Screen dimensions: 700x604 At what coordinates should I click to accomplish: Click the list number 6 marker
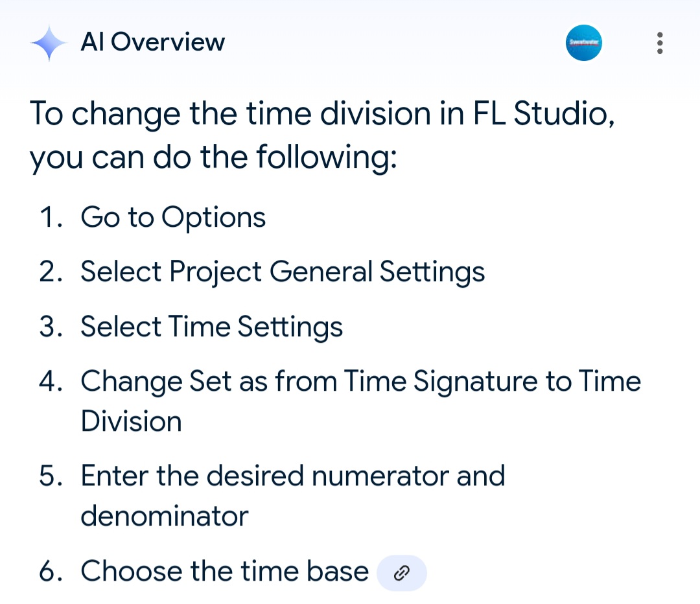pos(51,571)
